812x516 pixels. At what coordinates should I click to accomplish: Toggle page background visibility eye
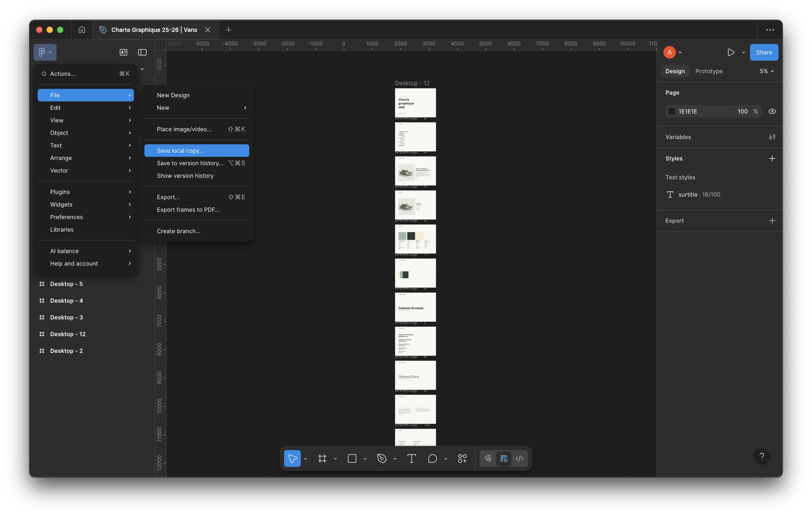tap(772, 111)
